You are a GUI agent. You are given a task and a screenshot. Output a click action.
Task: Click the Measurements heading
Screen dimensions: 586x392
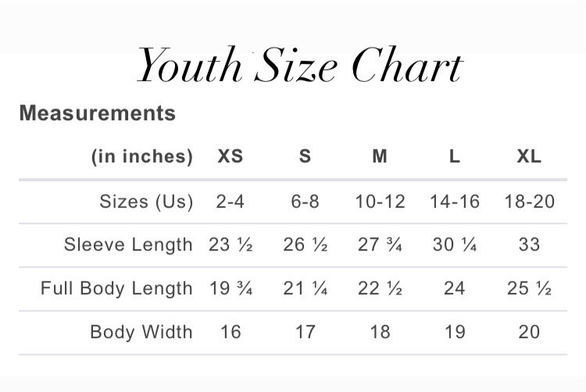pos(98,113)
